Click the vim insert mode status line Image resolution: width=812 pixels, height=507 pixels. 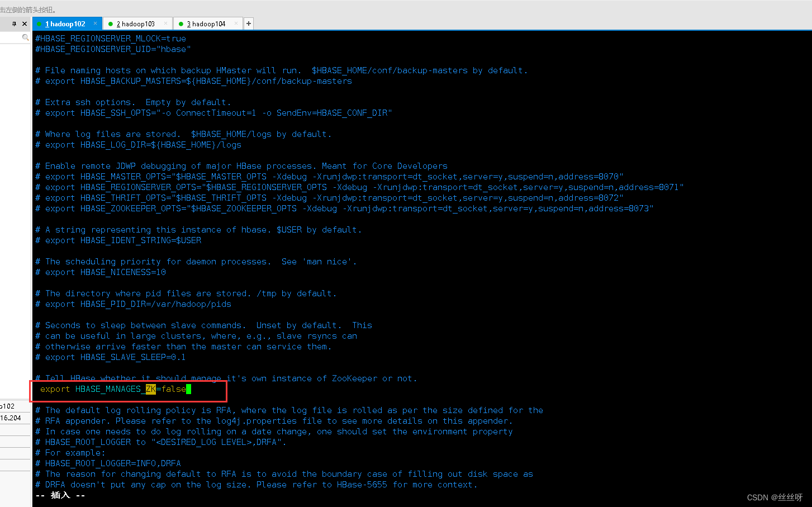point(60,495)
